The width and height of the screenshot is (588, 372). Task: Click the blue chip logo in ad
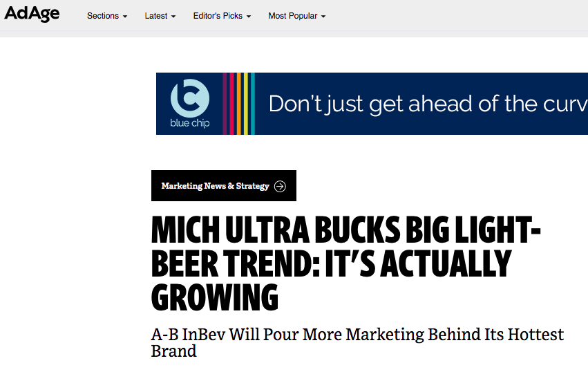[190, 103]
